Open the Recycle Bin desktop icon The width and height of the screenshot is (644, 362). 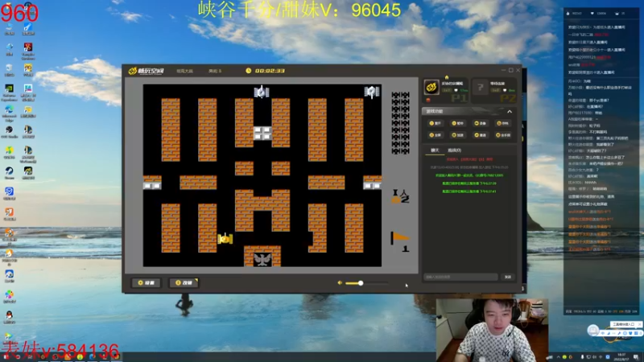[x=9, y=71]
